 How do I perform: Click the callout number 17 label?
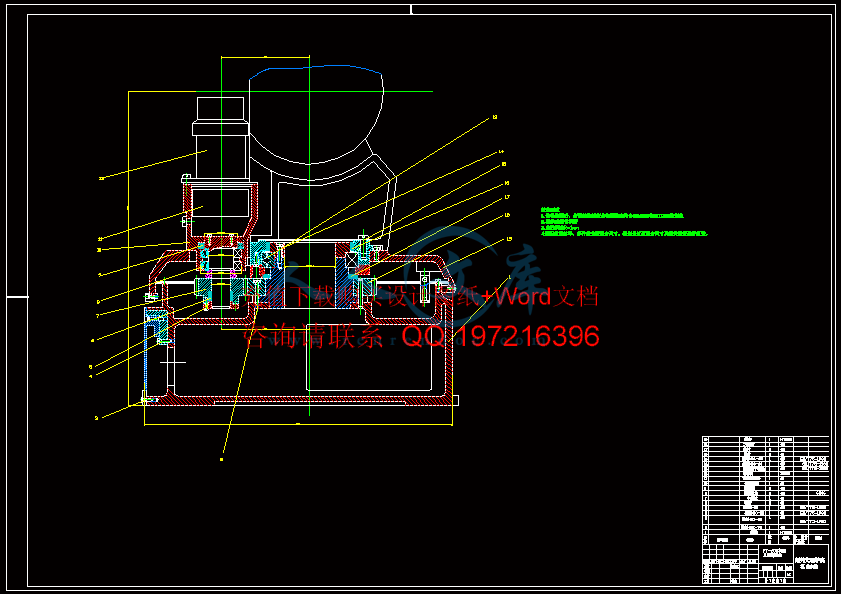click(x=507, y=197)
